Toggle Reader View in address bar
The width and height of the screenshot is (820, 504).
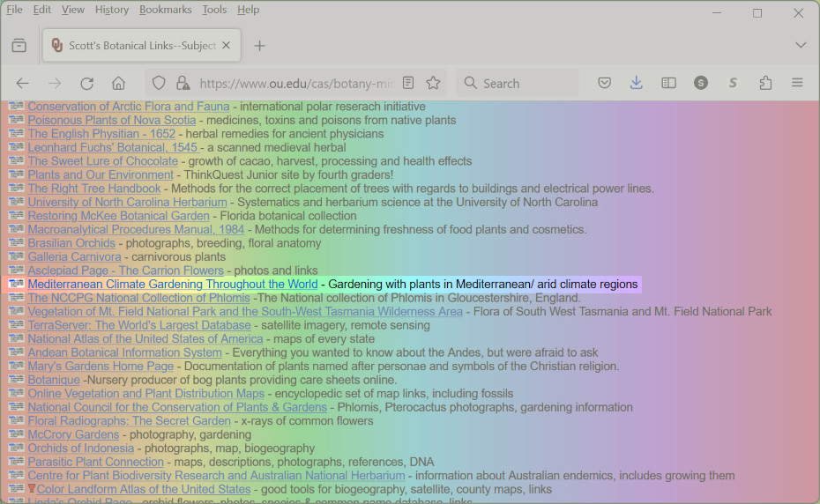pos(408,83)
